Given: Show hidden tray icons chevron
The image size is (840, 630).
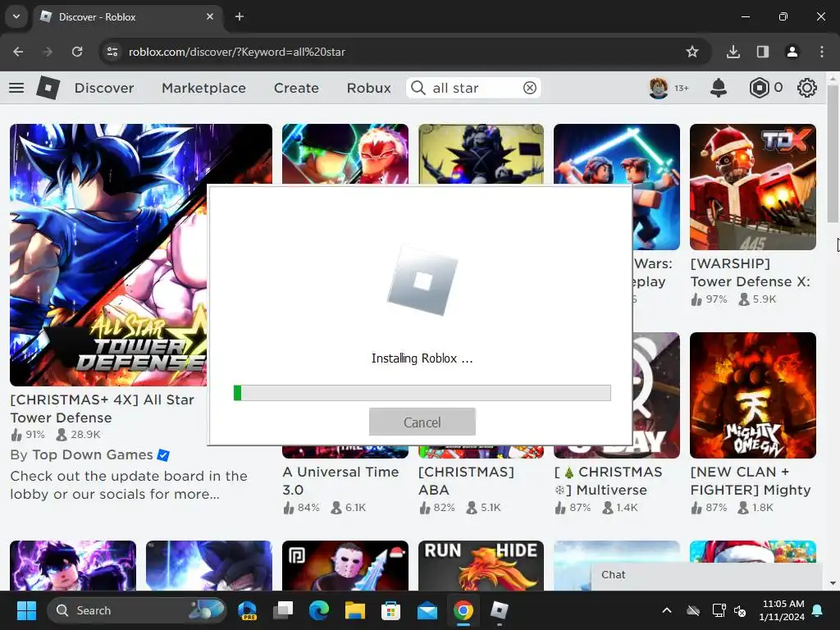Looking at the screenshot, I should (667, 610).
